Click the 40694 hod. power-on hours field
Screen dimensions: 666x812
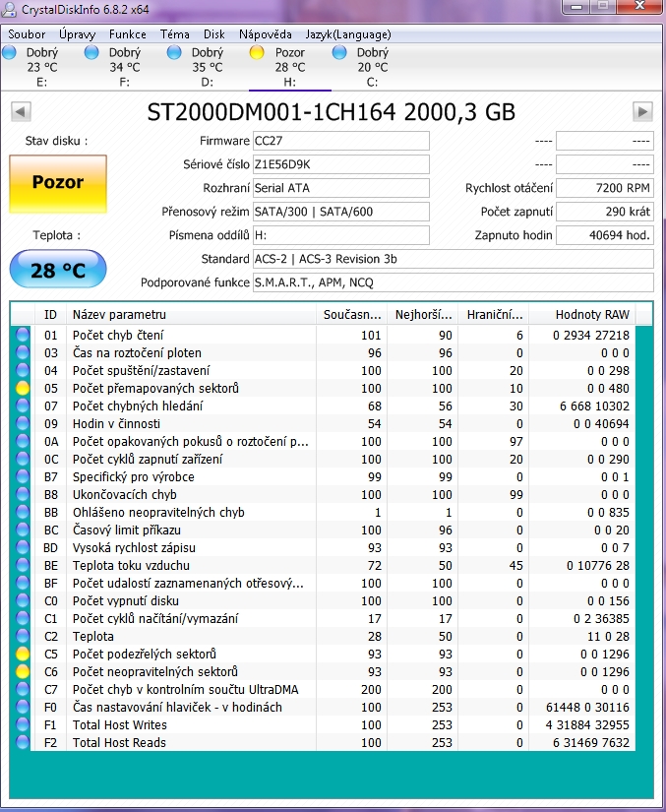click(605, 235)
